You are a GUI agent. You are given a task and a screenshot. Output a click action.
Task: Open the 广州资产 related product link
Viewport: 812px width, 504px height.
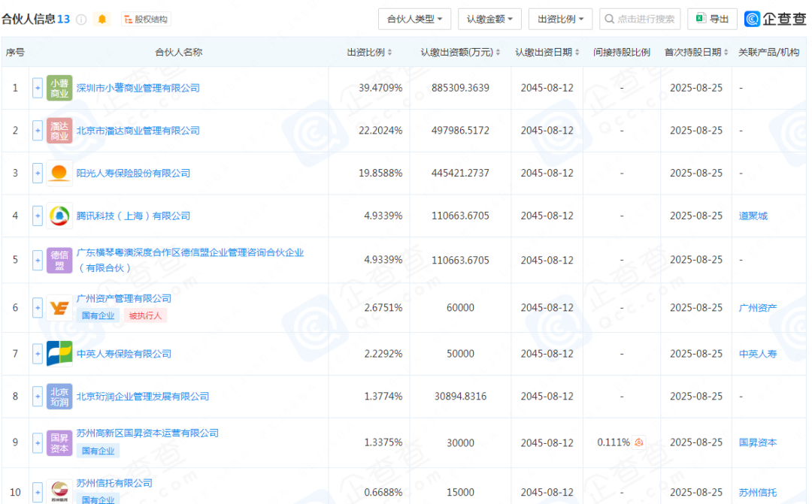coord(758,308)
